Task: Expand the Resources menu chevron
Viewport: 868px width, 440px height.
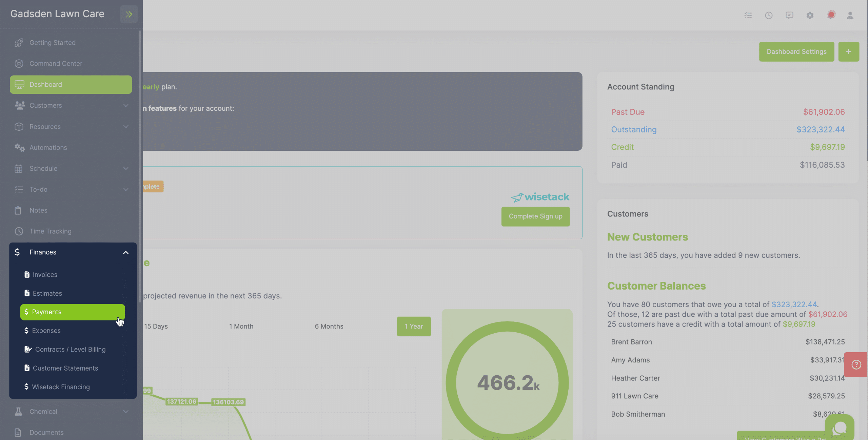Action: point(126,127)
